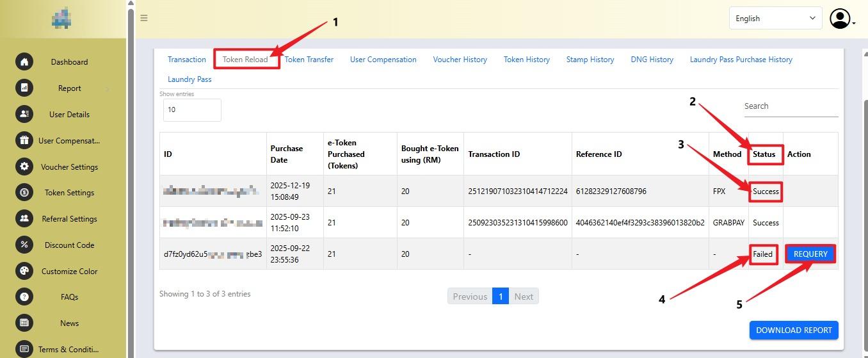Expand the Report submenu chevron

click(x=108, y=88)
